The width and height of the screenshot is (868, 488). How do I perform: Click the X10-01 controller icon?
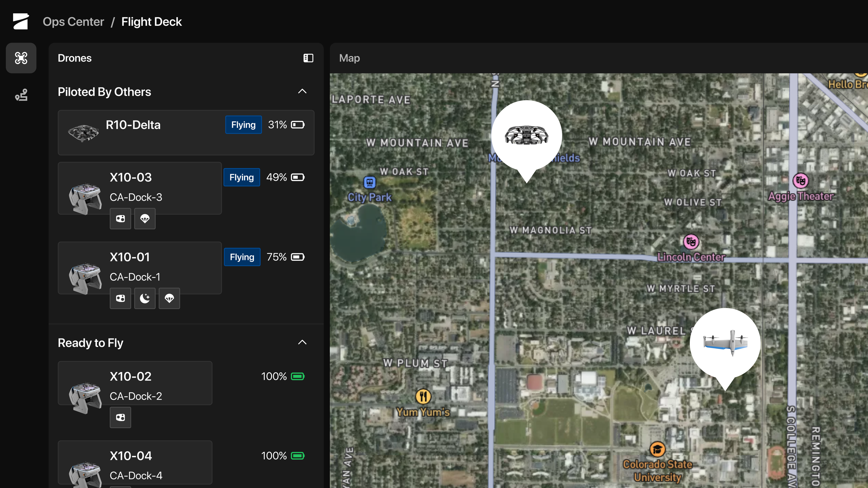120,298
